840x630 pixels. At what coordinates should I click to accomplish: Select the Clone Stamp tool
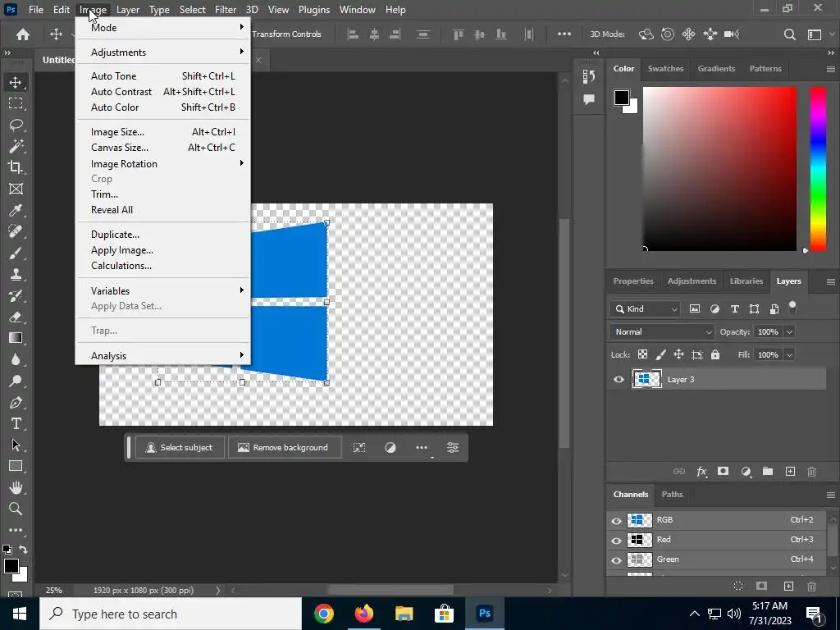pos(16,274)
